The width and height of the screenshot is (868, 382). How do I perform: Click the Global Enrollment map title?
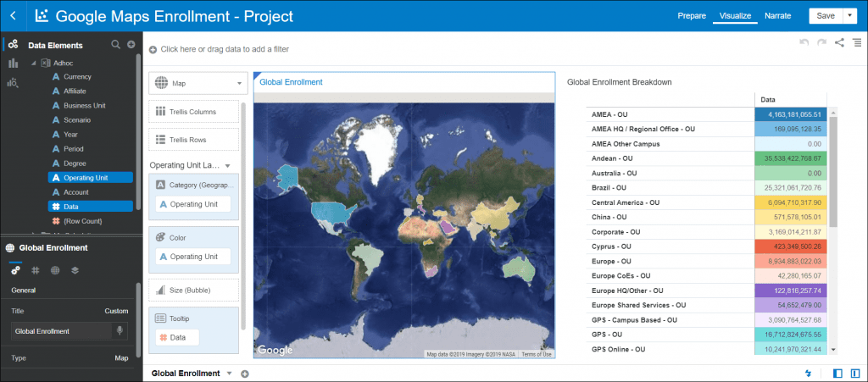click(x=292, y=82)
